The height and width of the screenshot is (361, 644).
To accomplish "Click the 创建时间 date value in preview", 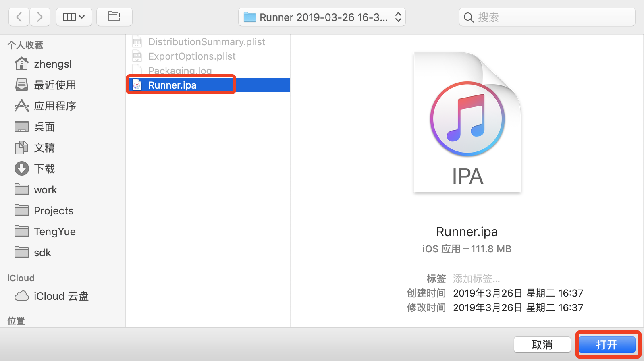I will 518,293.
